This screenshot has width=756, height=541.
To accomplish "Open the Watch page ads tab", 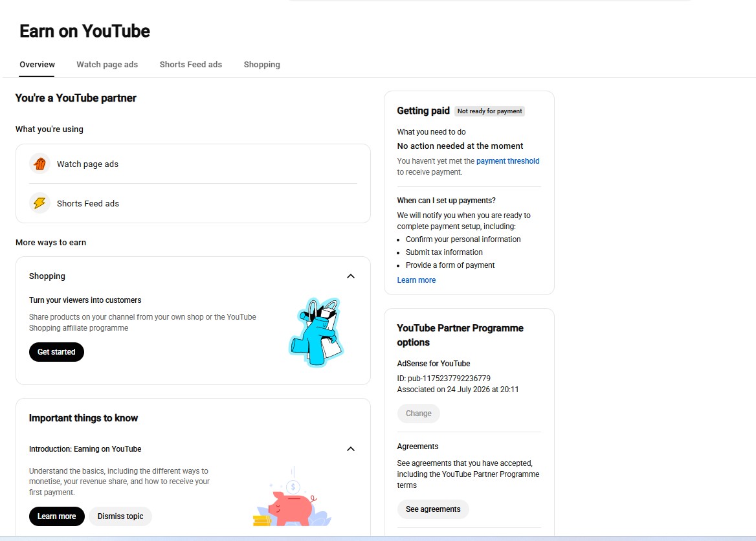I will click(107, 65).
